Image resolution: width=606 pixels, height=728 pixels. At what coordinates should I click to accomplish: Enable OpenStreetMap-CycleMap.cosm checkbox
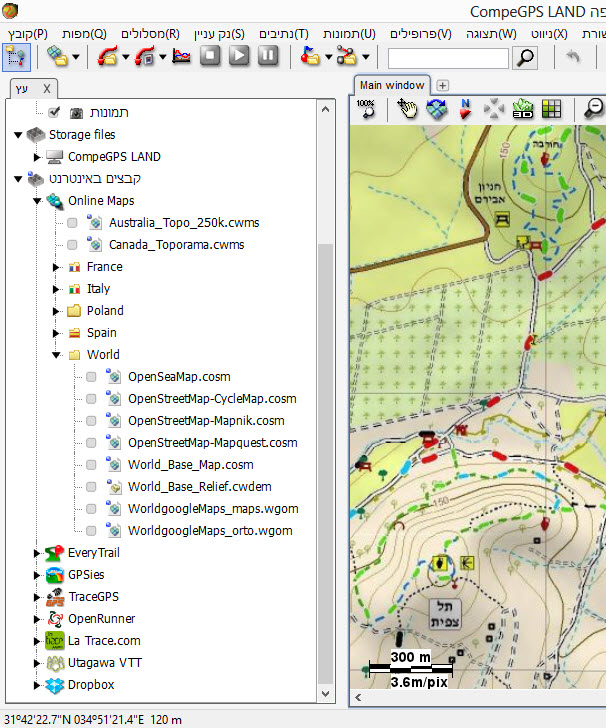[91, 399]
